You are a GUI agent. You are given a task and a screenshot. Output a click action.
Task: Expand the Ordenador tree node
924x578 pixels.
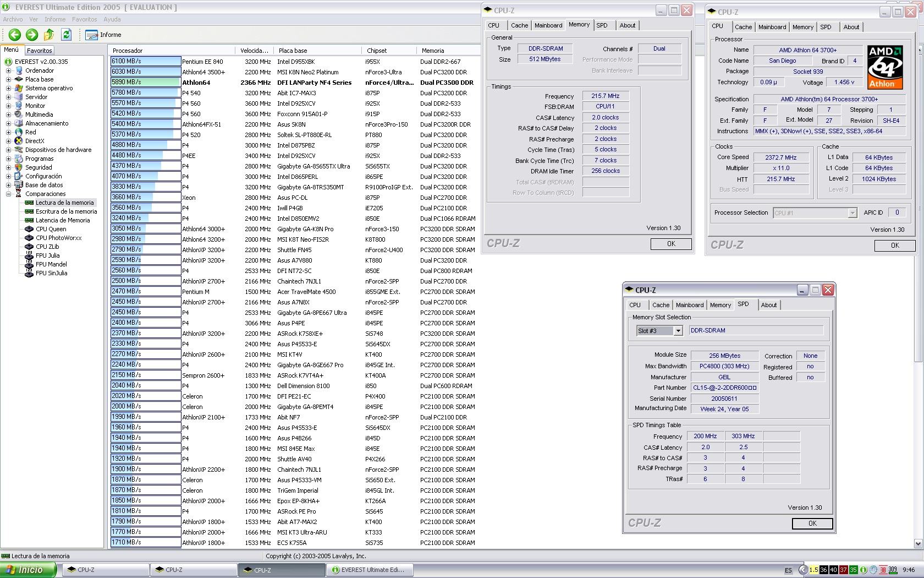click(x=8, y=70)
